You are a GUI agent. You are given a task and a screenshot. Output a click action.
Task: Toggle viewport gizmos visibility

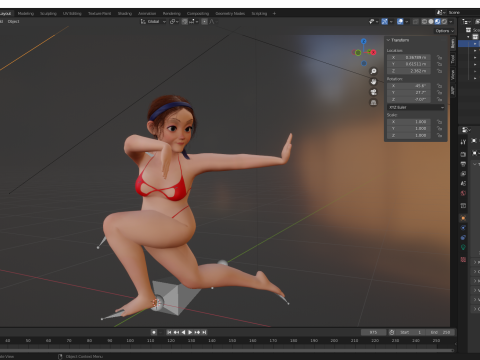(x=385, y=22)
